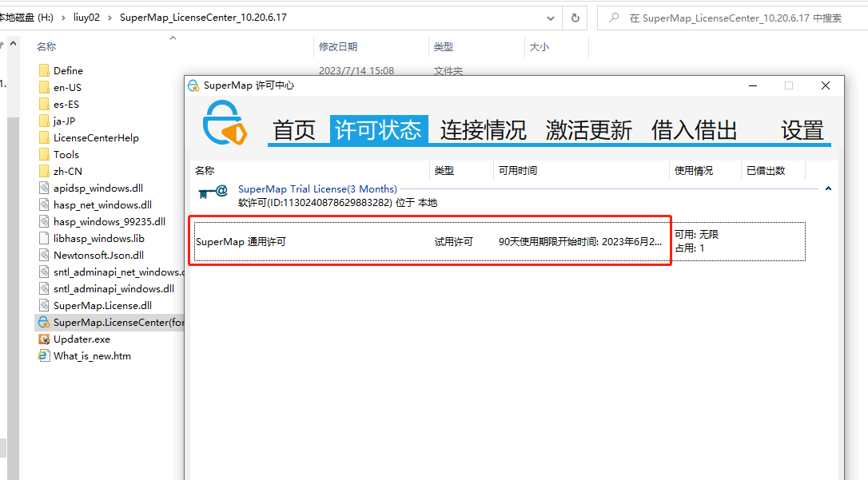Click the Updater.exe icon
The image size is (868, 480).
point(44,339)
